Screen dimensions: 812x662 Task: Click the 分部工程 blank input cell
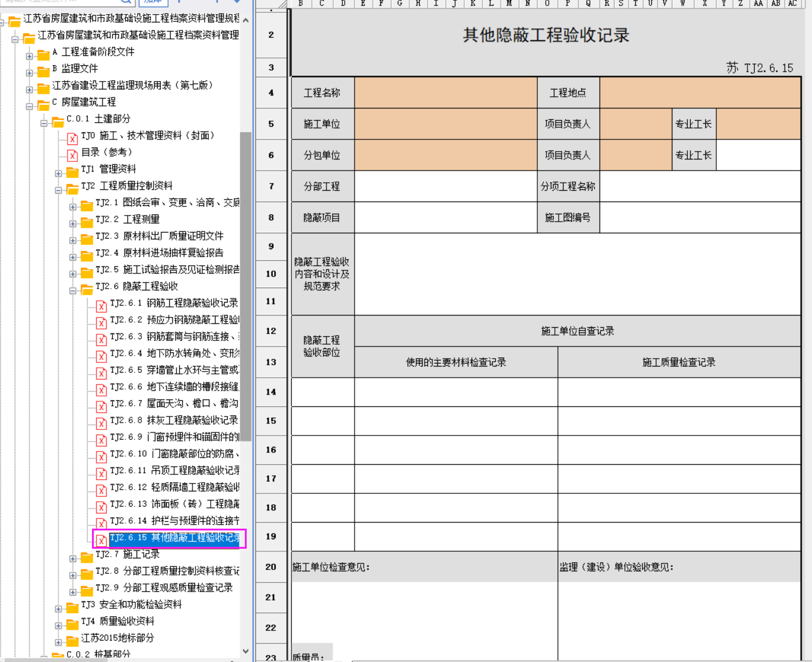pyautogui.click(x=445, y=186)
